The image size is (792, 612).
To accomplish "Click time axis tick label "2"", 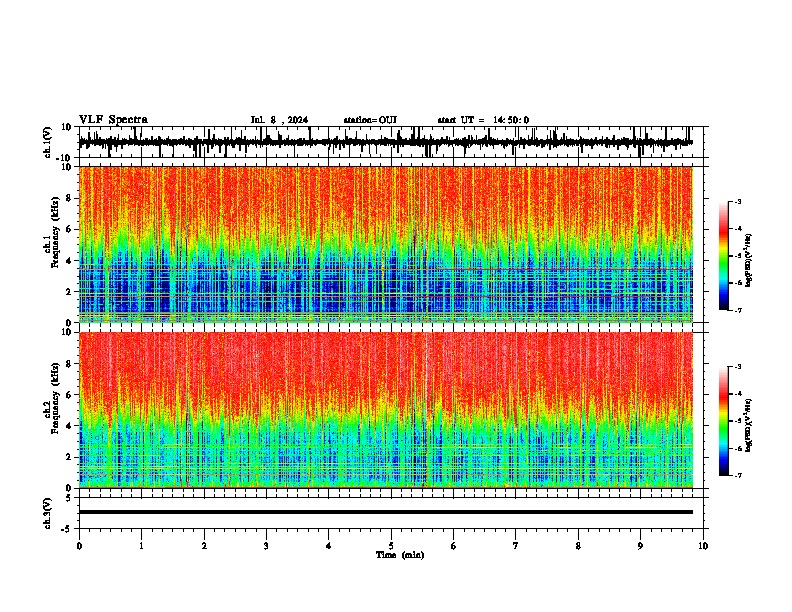I will (204, 545).
